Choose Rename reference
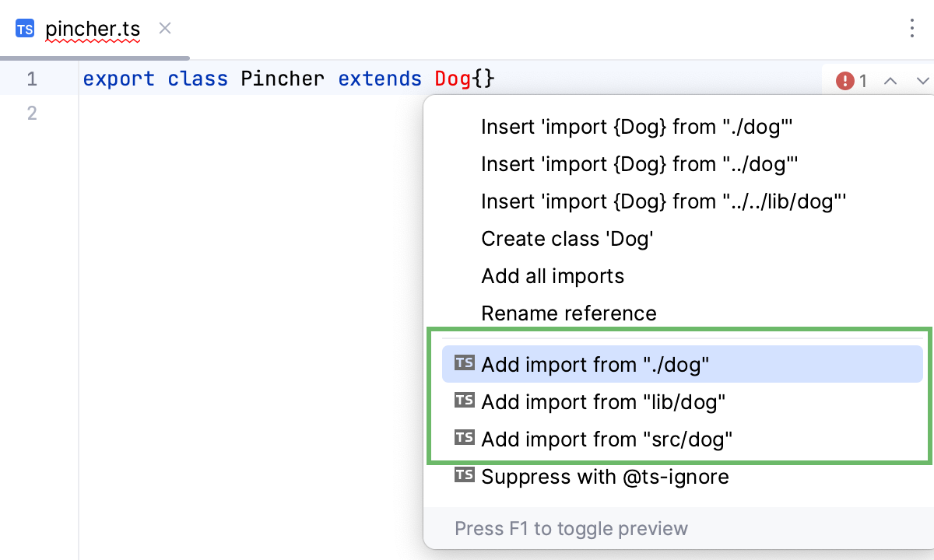This screenshot has width=934, height=560. point(569,313)
